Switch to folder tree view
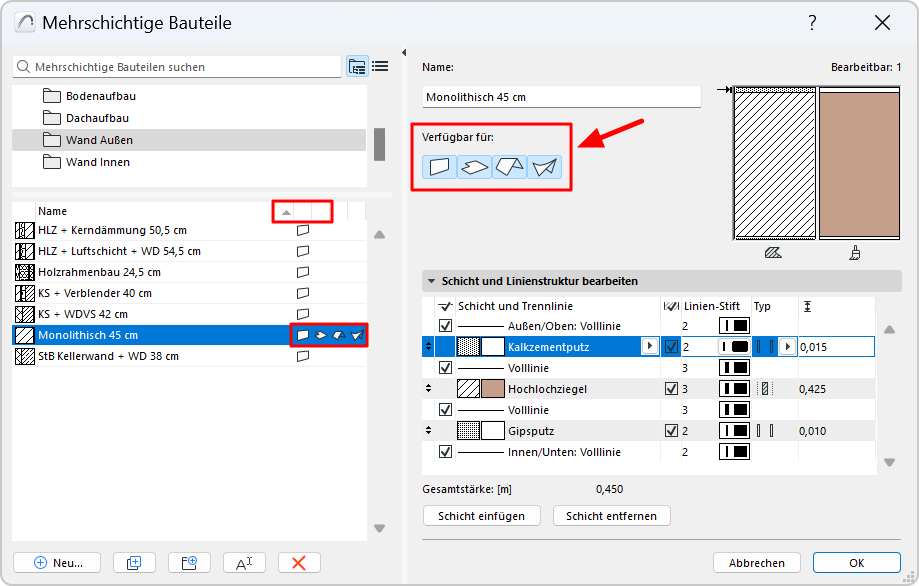Screen dimensions: 919x586 coord(357,66)
